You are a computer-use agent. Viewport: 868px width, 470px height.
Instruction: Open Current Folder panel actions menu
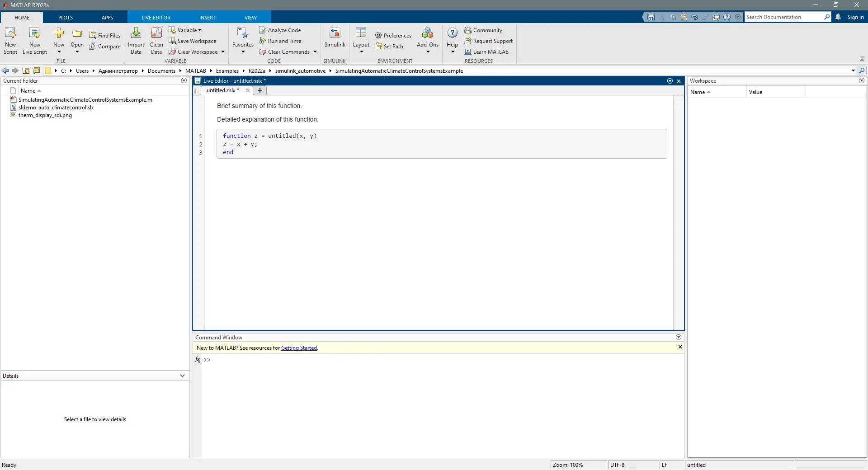(184, 80)
